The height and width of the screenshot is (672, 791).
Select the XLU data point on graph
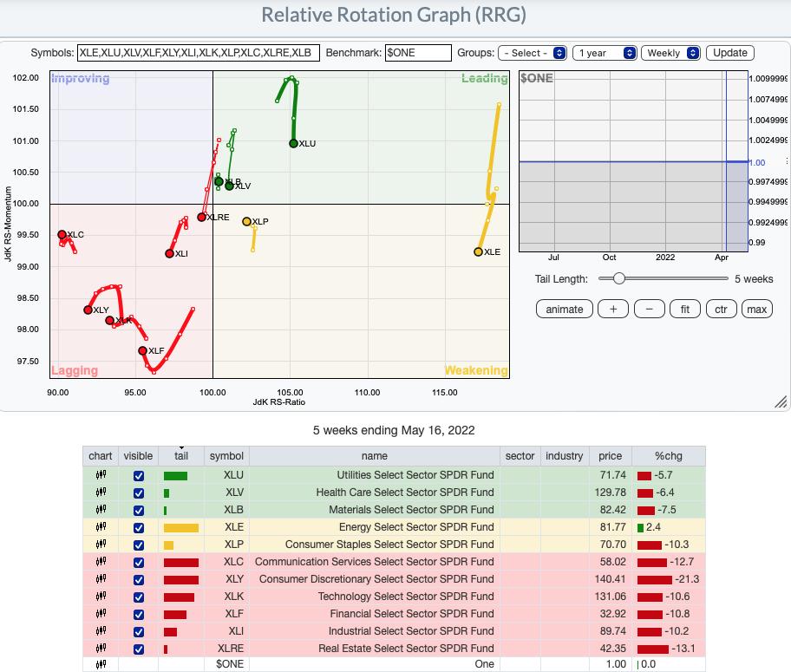pyautogui.click(x=294, y=143)
